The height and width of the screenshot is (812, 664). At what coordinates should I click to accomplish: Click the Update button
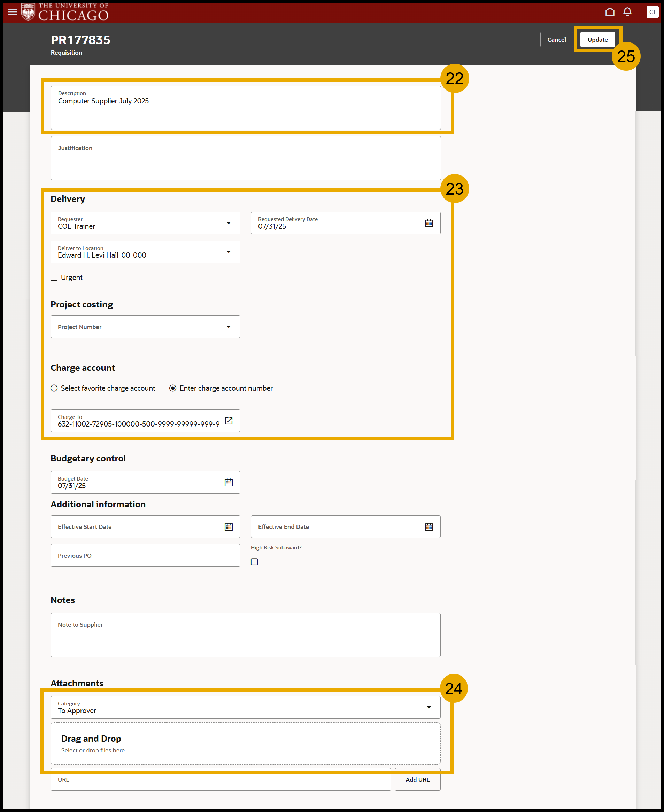[597, 39]
